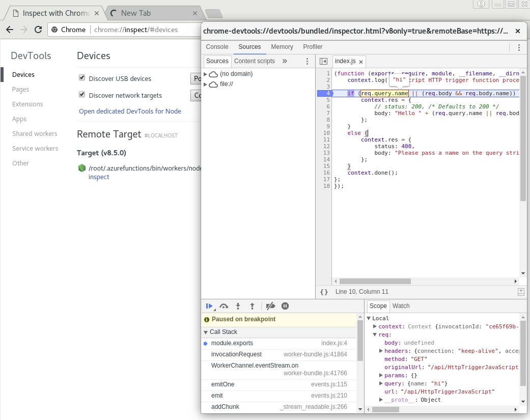Image resolution: width=530 pixels, height=420 pixels.
Task: Click the Step over next function call icon
Action: (x=224, y=306)
